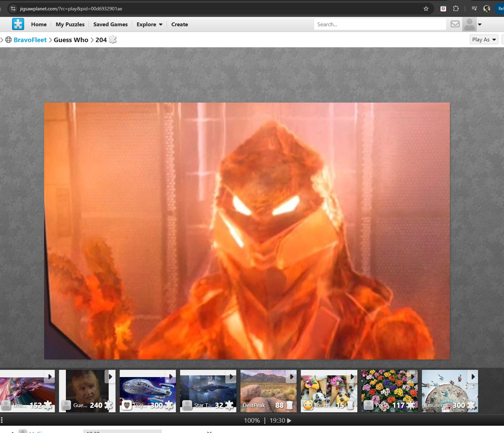Screen dimensions: 504x433
Task: Click play arrow on Amusement puzzle
Action: [x=473, y=377]
